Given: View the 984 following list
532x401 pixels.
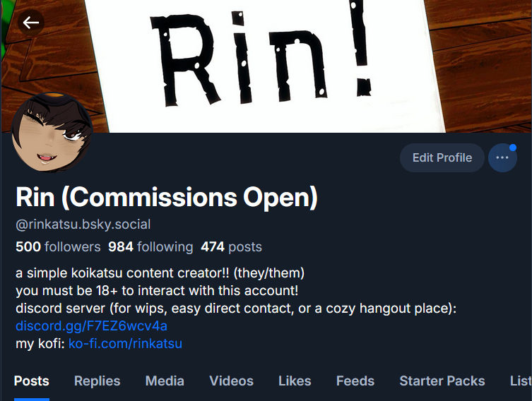Looking at the screenshot, I should pyautogui.click(x=150, y=247).
